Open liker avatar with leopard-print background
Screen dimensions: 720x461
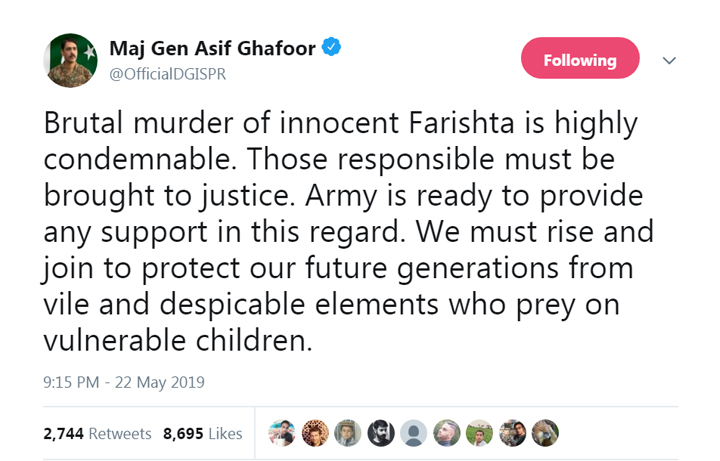[x=315, y=432]
